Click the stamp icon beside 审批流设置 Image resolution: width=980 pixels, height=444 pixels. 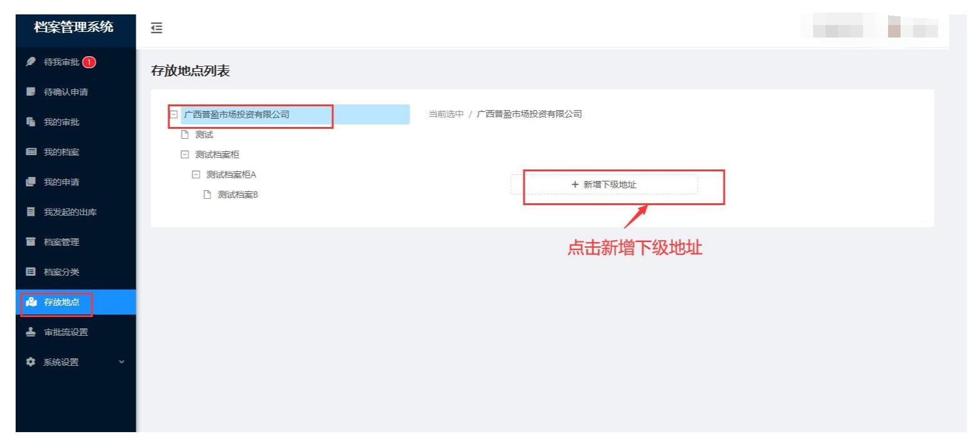[29, 332]
